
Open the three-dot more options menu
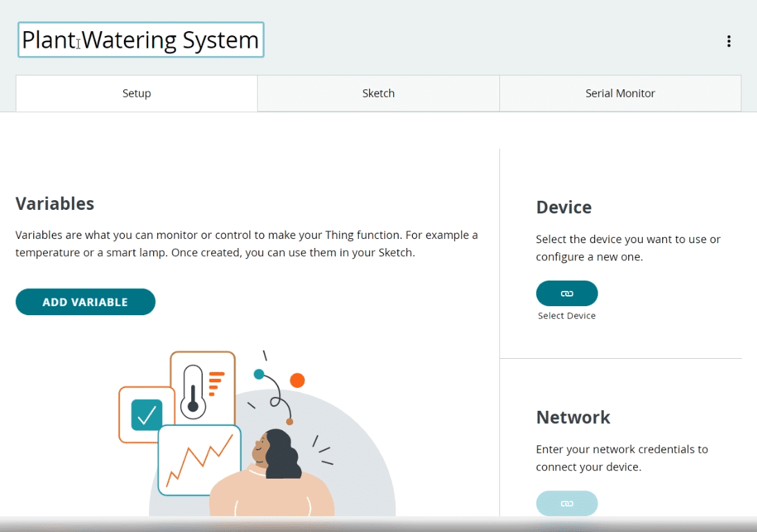[729, 42]
